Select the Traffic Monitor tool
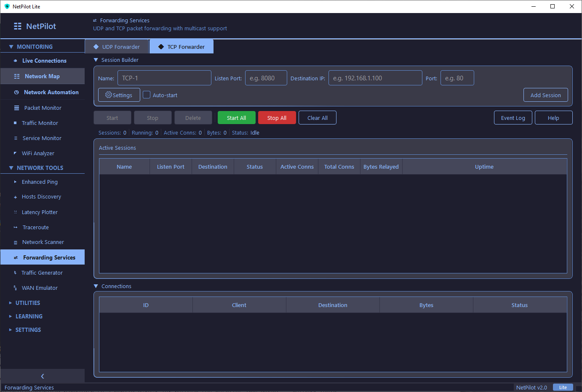 point(40,123)
